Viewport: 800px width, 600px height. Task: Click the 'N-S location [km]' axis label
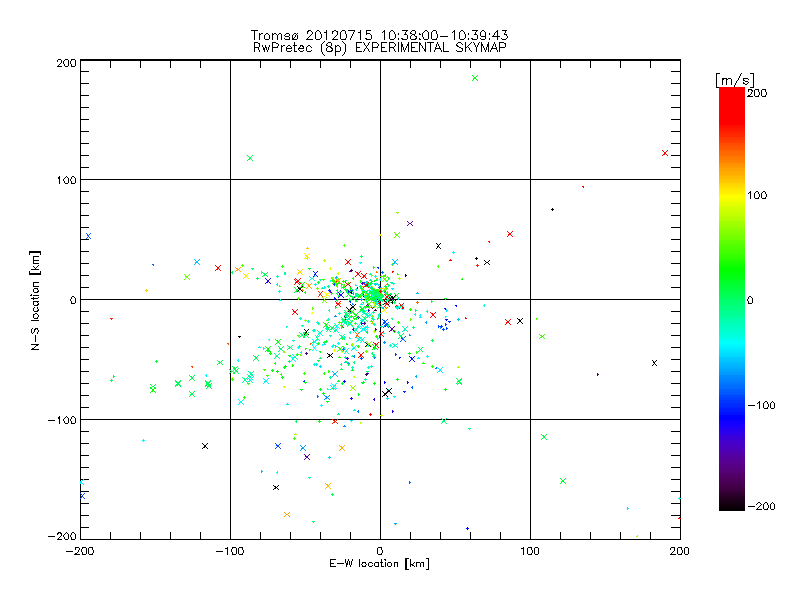35,300
